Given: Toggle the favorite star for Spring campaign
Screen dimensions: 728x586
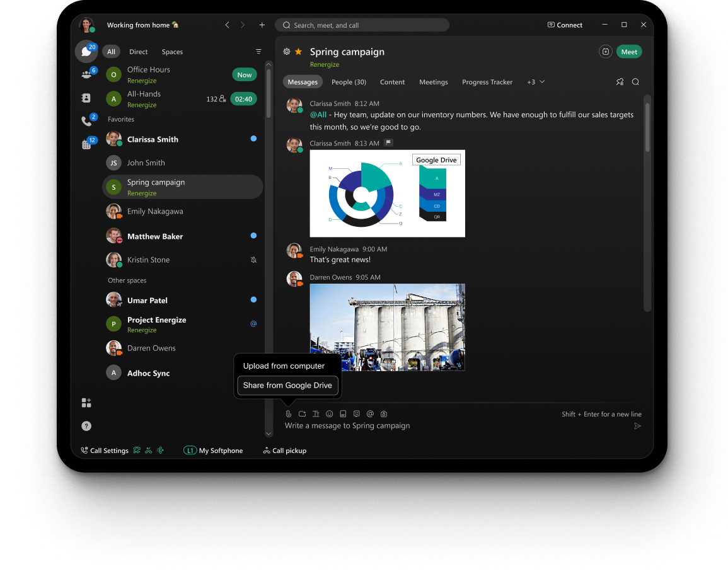Looking at the screenshot, I should 299,52.
